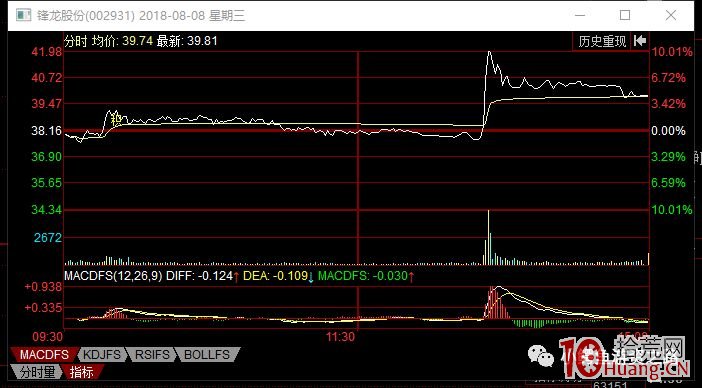This screenshot has height=388, width=702.
Task: Click the 11:30 time axis label
Action: tap(340, 337)
